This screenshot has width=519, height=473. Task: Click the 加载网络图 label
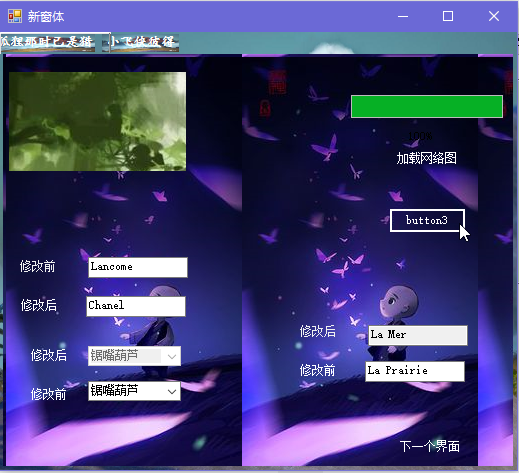tap(426, 158)
